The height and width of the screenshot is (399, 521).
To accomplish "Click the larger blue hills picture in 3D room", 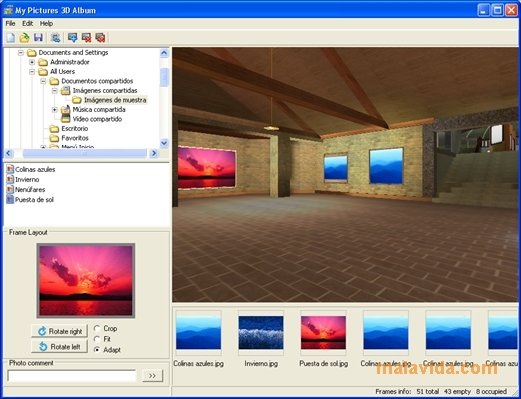I will point(386,166).
